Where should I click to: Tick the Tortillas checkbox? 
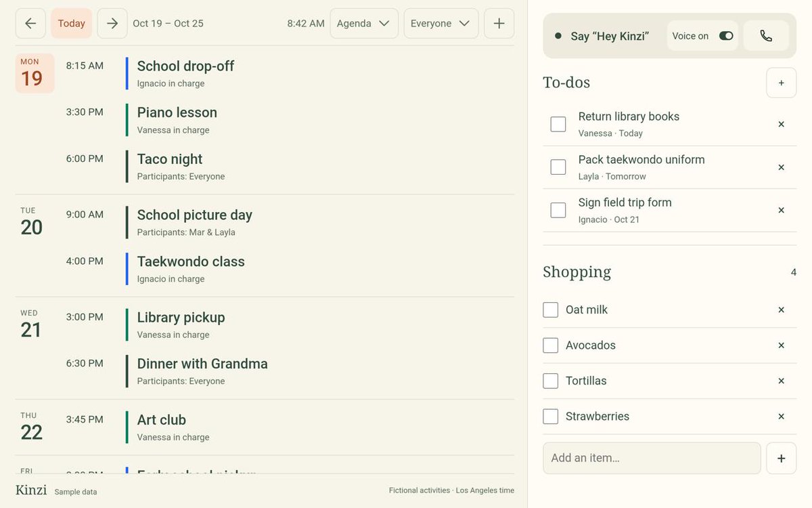pos(551,381)
